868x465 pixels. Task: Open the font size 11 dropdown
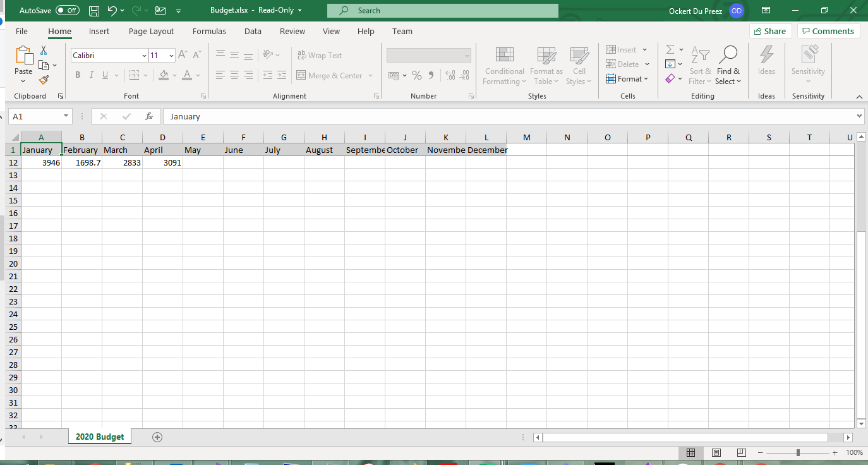click(x=171, y=56)
